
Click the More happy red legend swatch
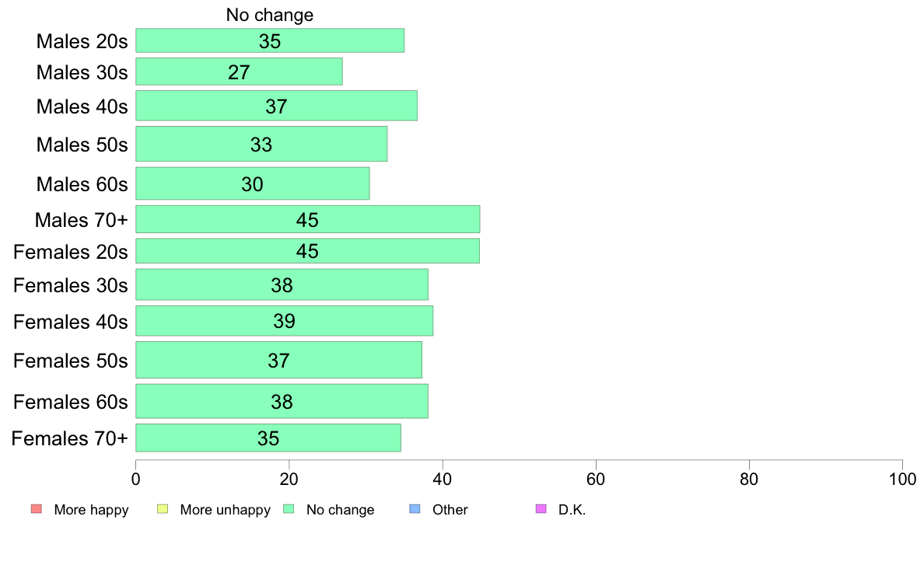[37, 509]
